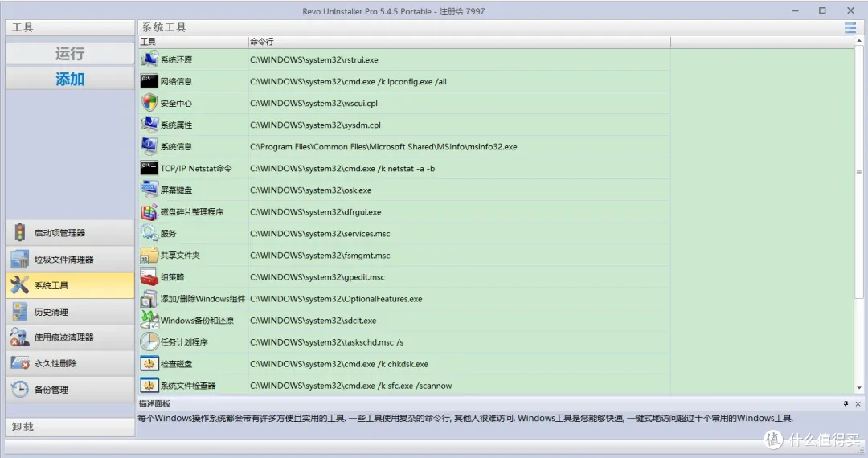Image resolution: width=868 pixels, height=458 pixels.
Task: Click the msinfo32.exe command path
Action: [x=383, y=146]
